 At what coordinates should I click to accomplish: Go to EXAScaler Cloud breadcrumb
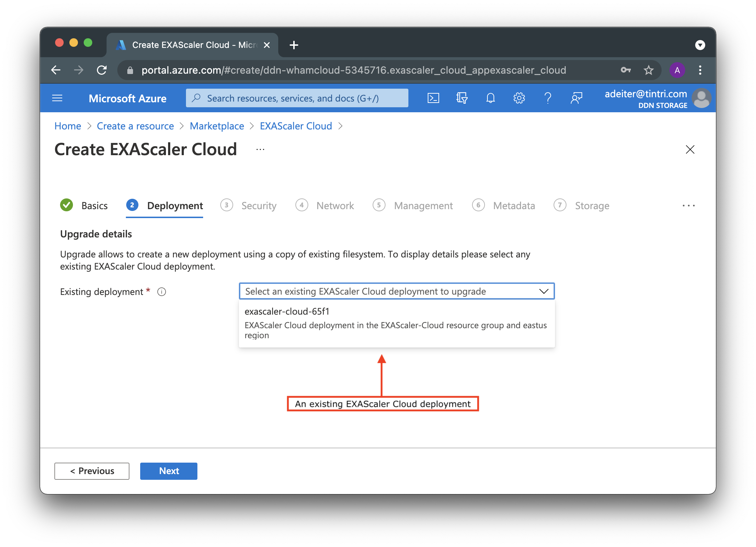point(296,126)
